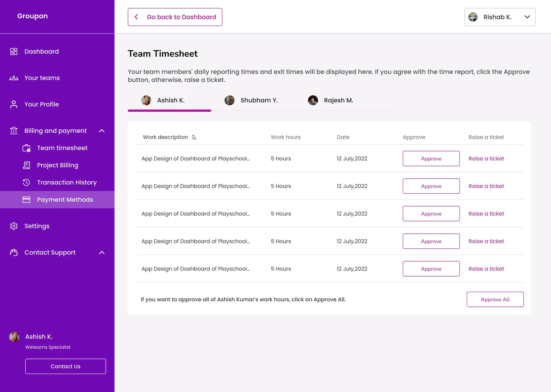Collapse the Billing and payment section
This screenshot has height=392, width=551.
pos(102,131)
